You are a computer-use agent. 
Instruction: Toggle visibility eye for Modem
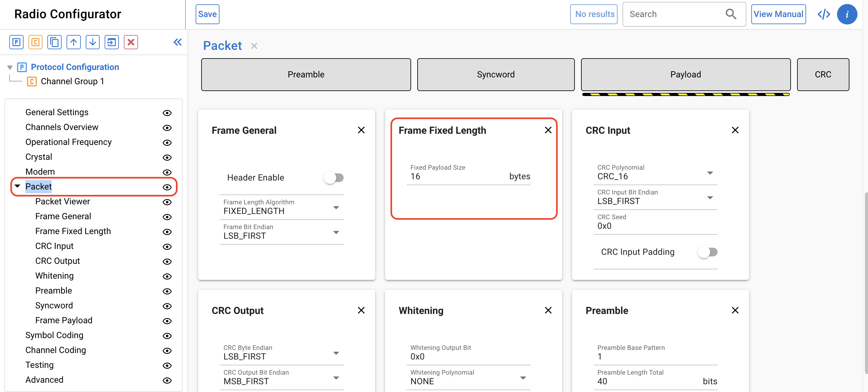pos(167,172)
